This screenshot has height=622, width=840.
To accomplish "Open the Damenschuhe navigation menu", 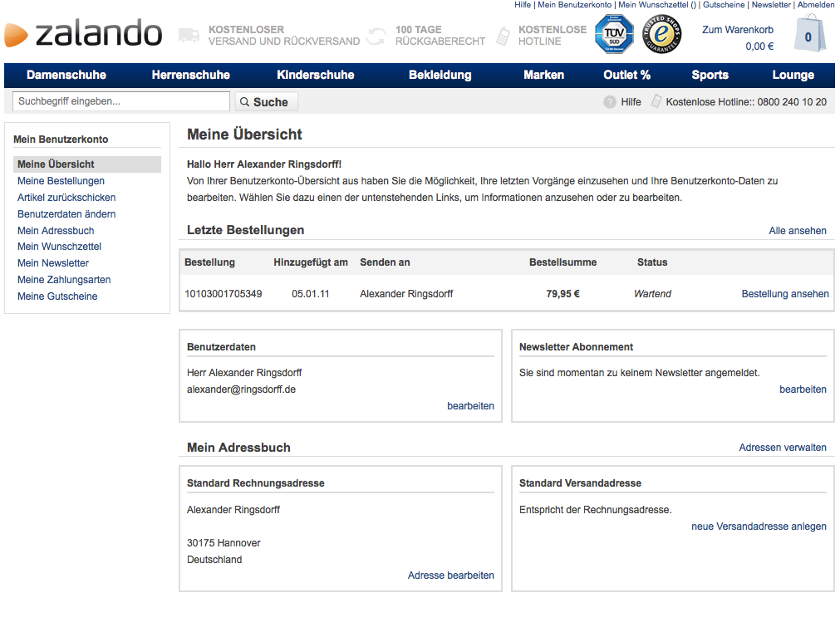I will tap(66, 75).
